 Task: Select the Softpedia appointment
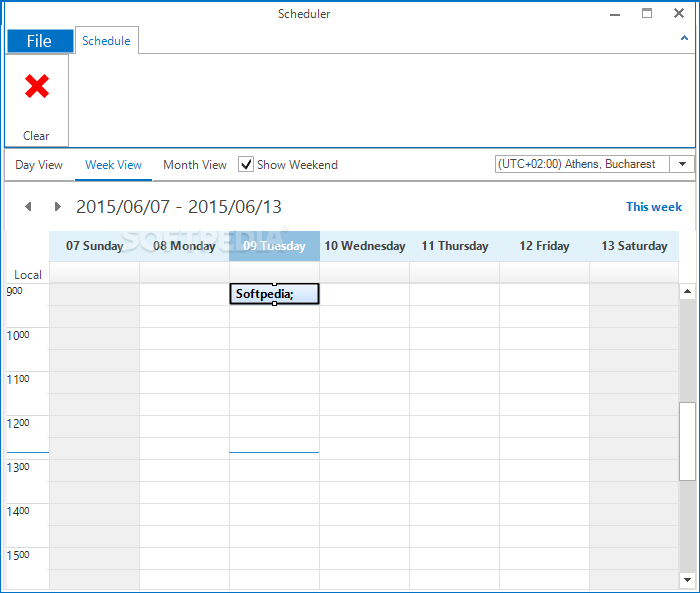274,294
